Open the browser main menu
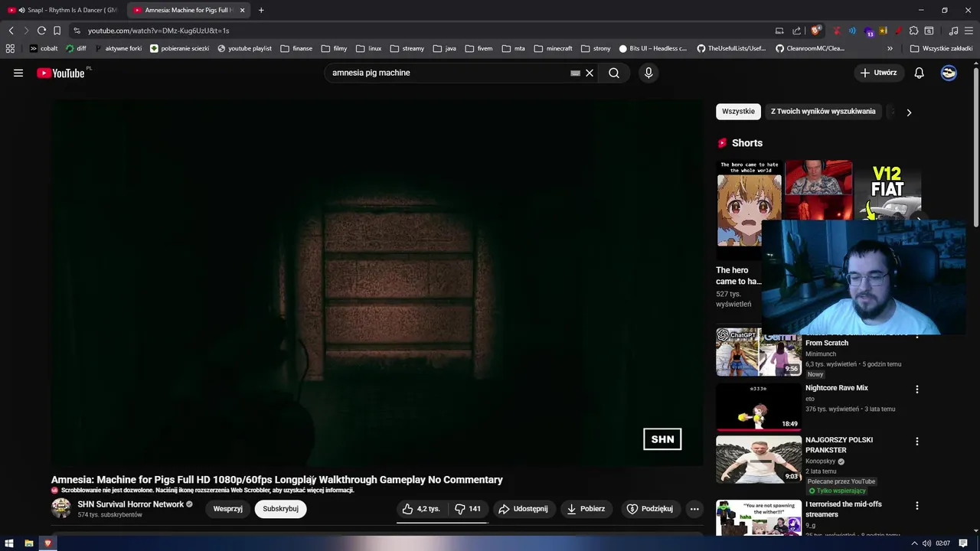 point(969,31)
